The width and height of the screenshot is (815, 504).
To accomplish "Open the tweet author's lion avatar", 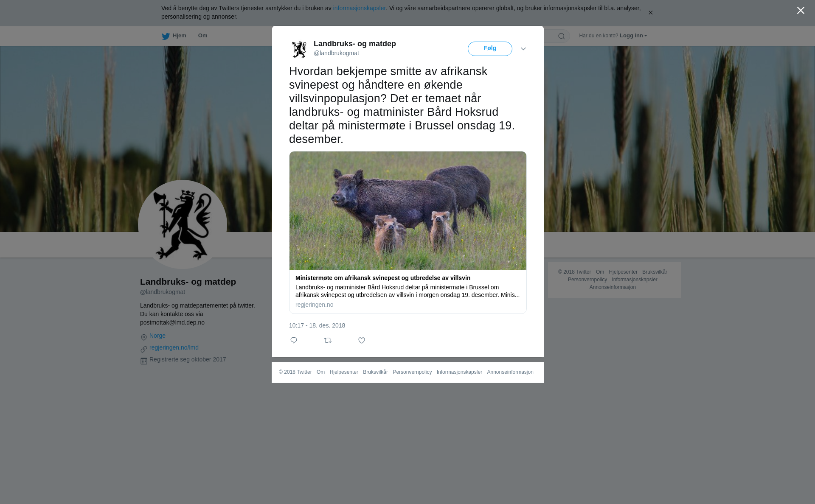I will click(299, 49).
